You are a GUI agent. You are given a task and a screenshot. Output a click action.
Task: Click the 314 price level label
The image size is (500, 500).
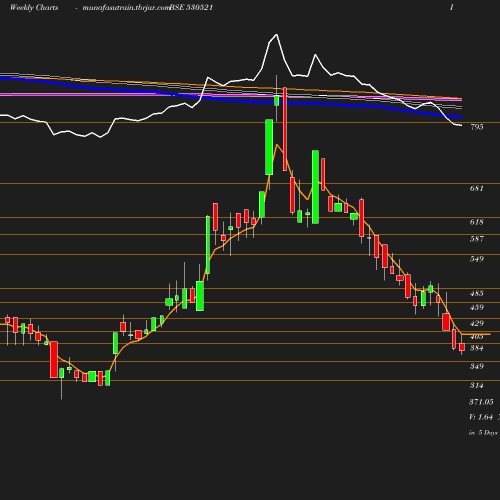477,385
